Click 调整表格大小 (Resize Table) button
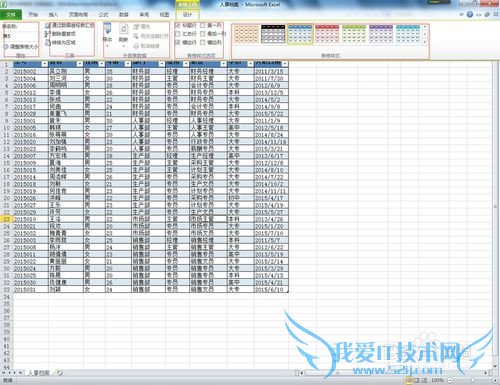This screenshot has width=500, height=385. pos(22,47)
